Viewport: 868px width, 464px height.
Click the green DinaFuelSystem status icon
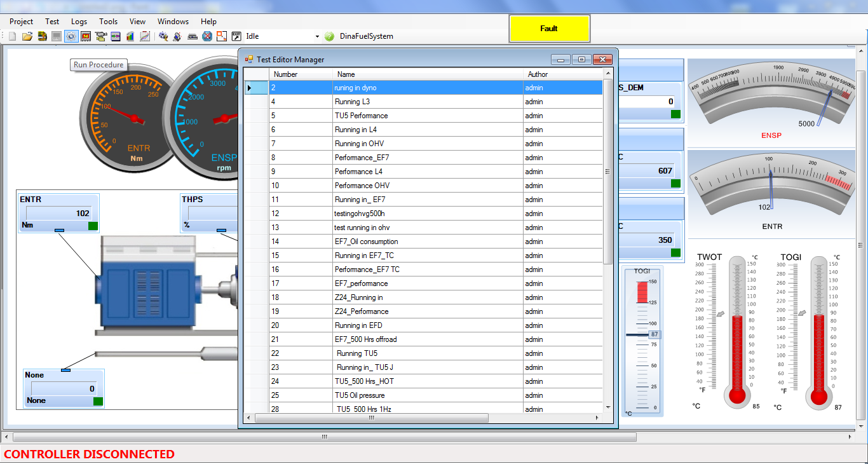tap(329, 36)
